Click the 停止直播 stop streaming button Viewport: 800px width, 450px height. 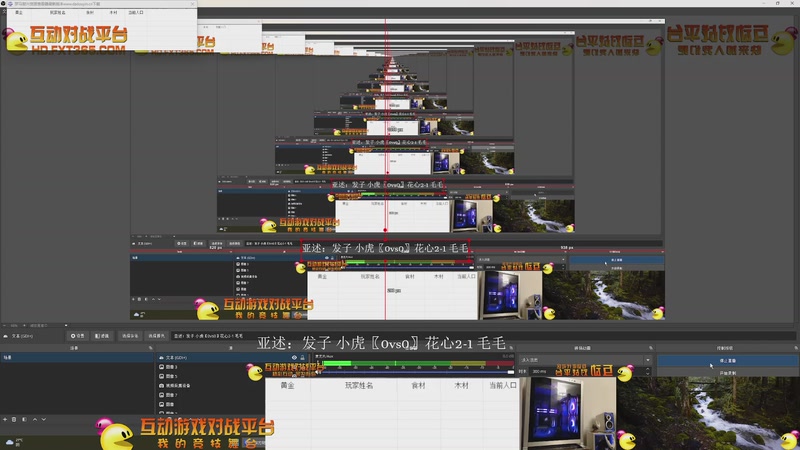click(x=728, y=361)
